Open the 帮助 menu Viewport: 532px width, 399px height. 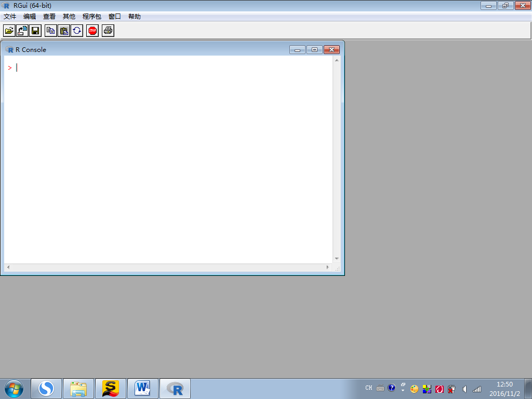point(135,16)
